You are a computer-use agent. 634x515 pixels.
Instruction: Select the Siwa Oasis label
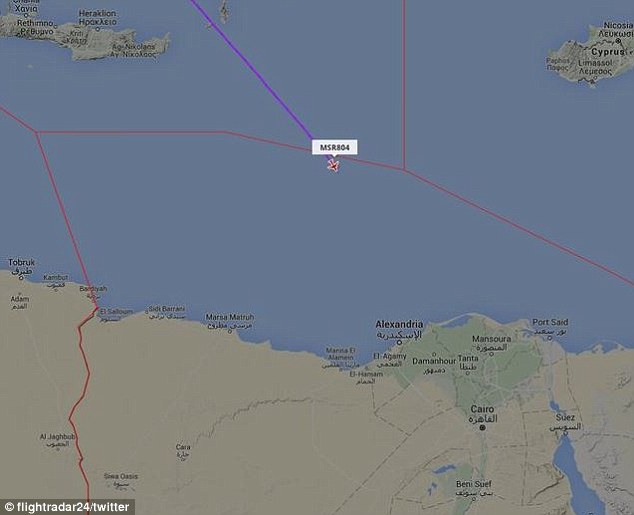pyautogui.click(x=121, y=476)
